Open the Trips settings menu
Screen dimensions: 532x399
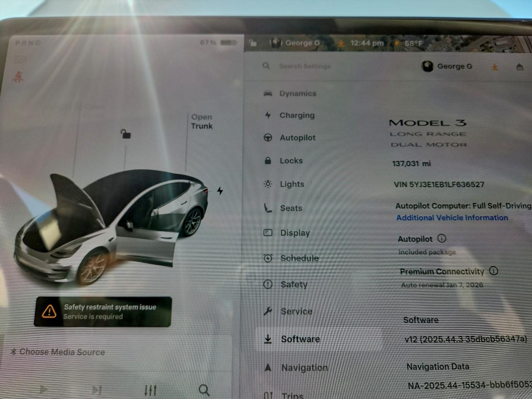point(283,395)
